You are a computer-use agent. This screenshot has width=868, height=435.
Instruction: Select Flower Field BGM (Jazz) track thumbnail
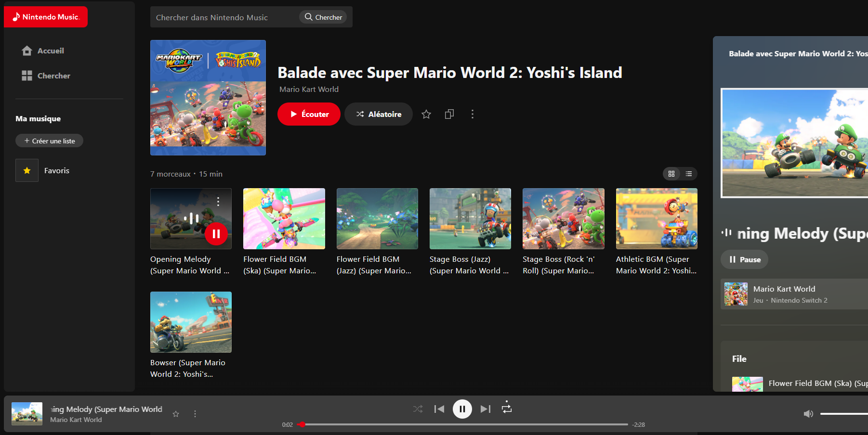tap(377, 218)
